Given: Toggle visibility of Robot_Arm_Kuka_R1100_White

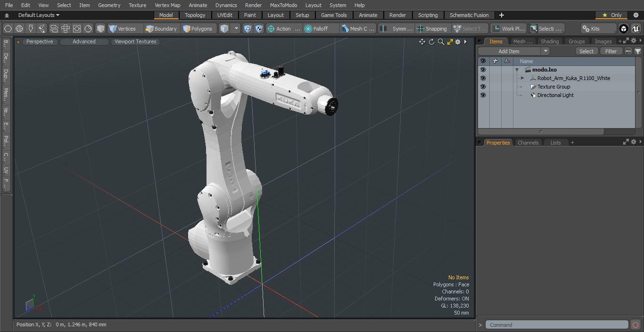Looking at the screenshot, I should tap(483, 78).
